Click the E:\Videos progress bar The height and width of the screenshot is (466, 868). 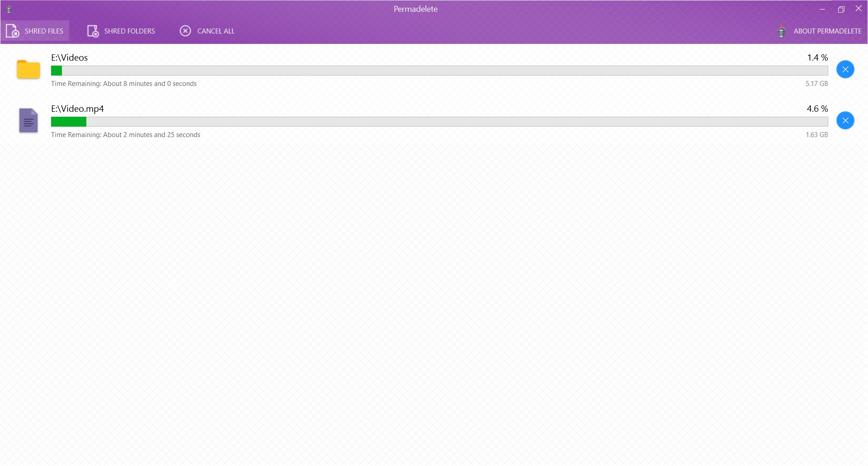(x=439, y=71)
